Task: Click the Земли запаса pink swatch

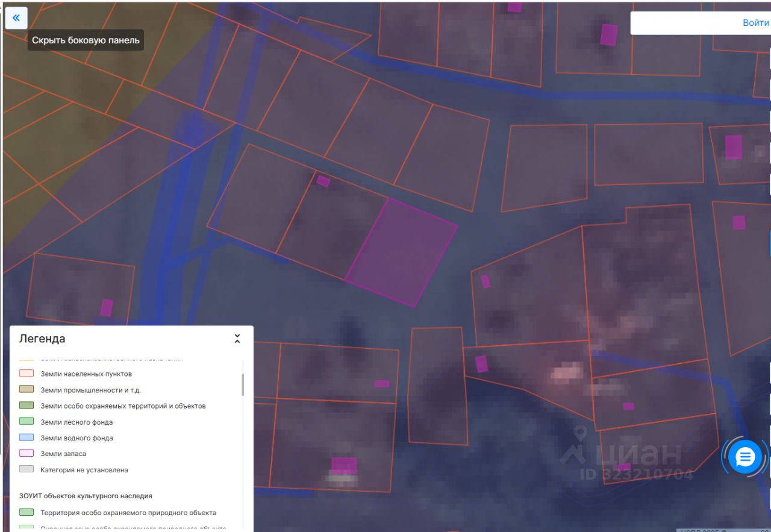Action: tap(27, 454)
